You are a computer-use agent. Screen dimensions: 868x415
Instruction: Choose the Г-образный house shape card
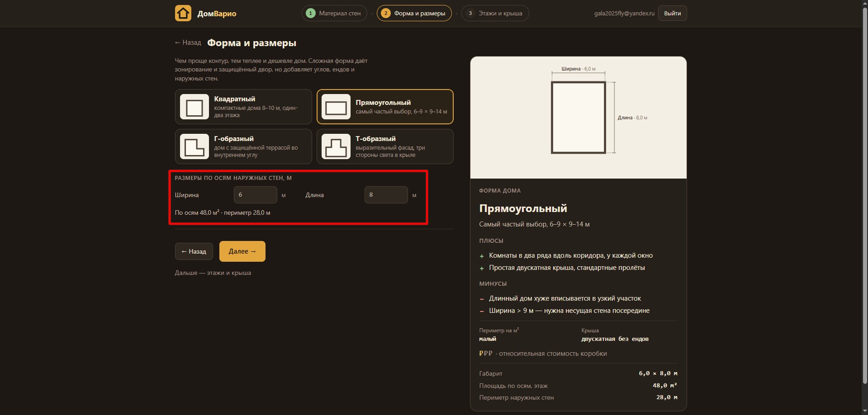tap(243, 146)
